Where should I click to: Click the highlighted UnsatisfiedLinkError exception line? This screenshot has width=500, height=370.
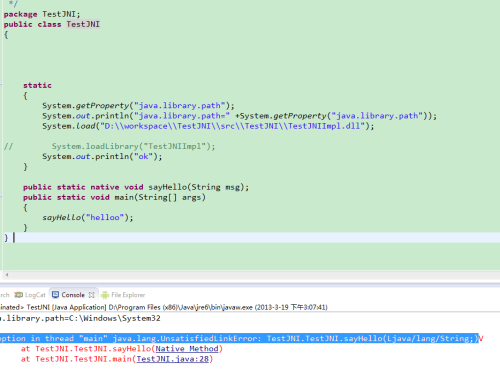tap(239, 338)
